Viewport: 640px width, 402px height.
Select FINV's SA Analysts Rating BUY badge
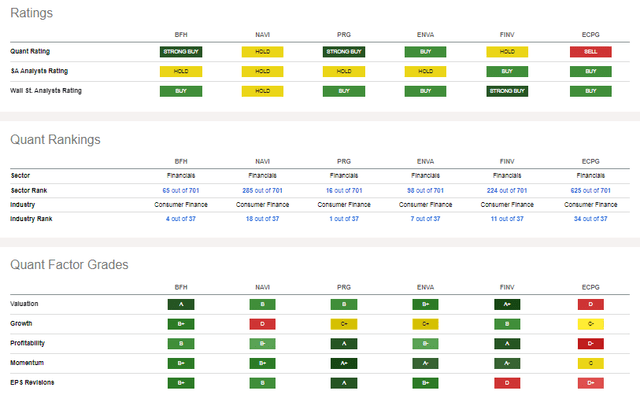(507, 71)
